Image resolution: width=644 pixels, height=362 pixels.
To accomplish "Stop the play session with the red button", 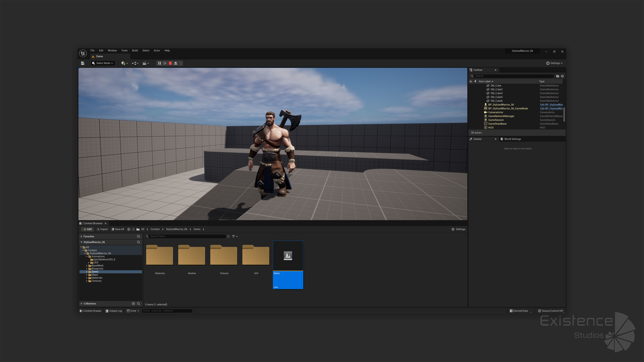I will pyautogui.click(x=170, y=63).
